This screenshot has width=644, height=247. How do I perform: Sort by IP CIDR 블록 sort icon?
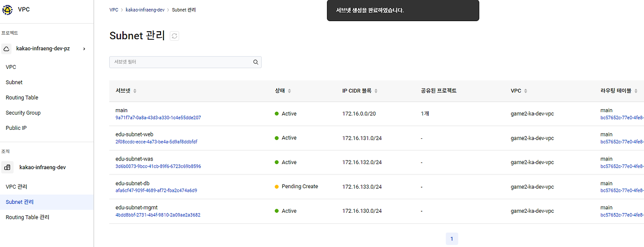(x=376, y=91)
